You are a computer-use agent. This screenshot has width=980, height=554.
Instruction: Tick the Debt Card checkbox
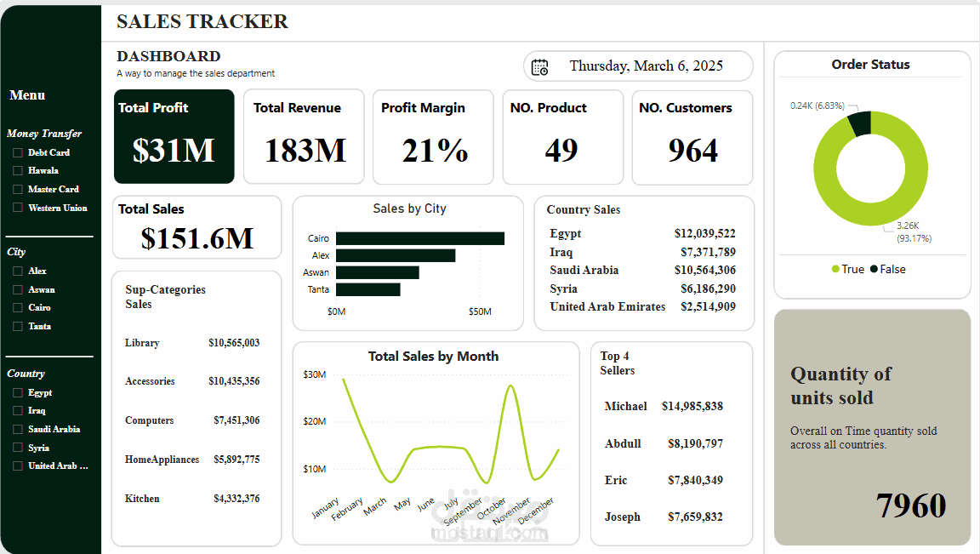click(x=17, y=153)
